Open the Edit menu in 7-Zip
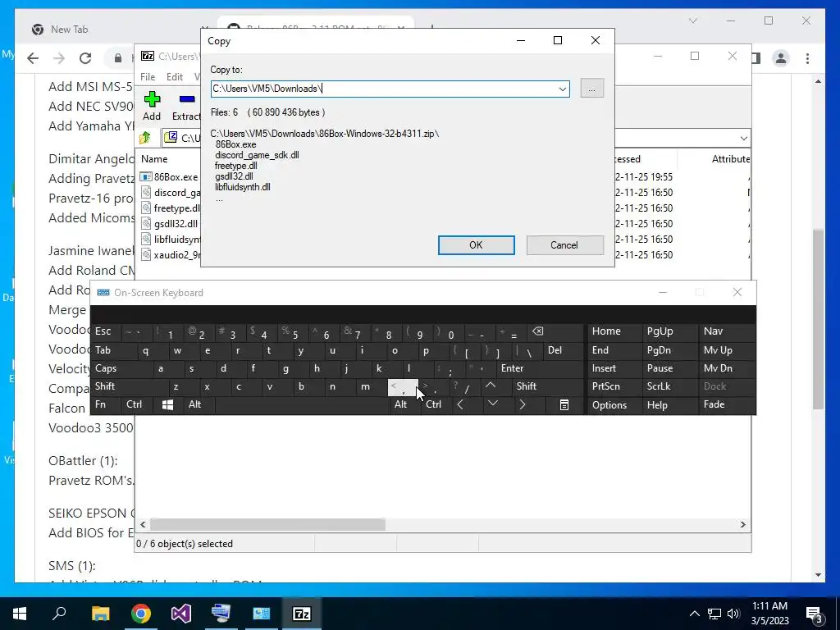Viewport: 840px width, 630px height. [175, 77]
